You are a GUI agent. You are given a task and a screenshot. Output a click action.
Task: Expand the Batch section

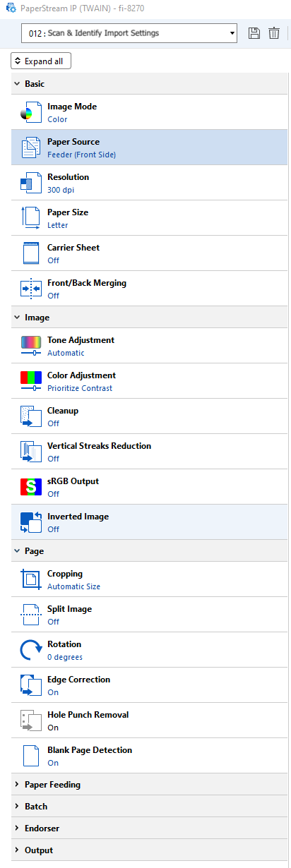(17, 806)
